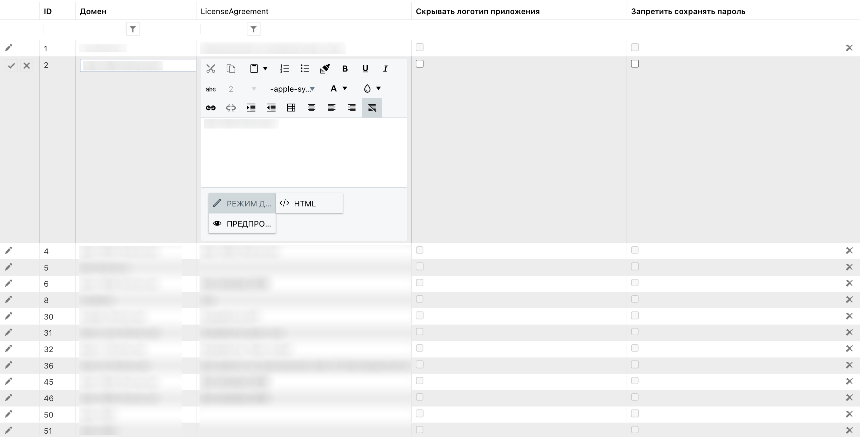Open the background color dropdown arrow
Screen dimensions: 868x437
379,89
